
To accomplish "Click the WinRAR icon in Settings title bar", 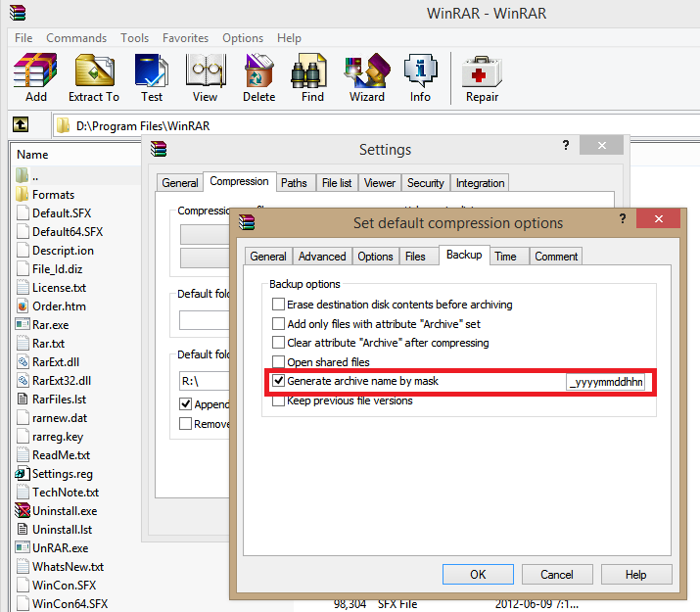I will coord(159,149).
